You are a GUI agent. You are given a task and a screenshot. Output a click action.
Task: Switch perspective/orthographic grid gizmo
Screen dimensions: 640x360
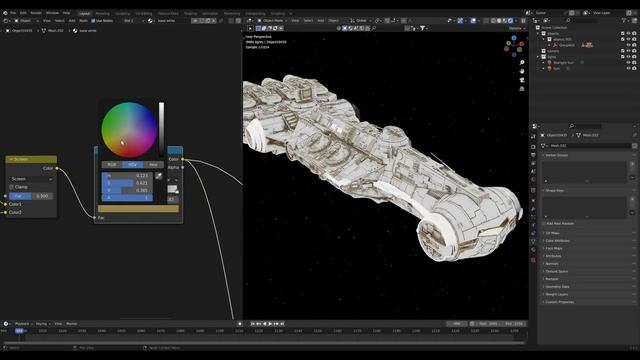coord(522,88)
